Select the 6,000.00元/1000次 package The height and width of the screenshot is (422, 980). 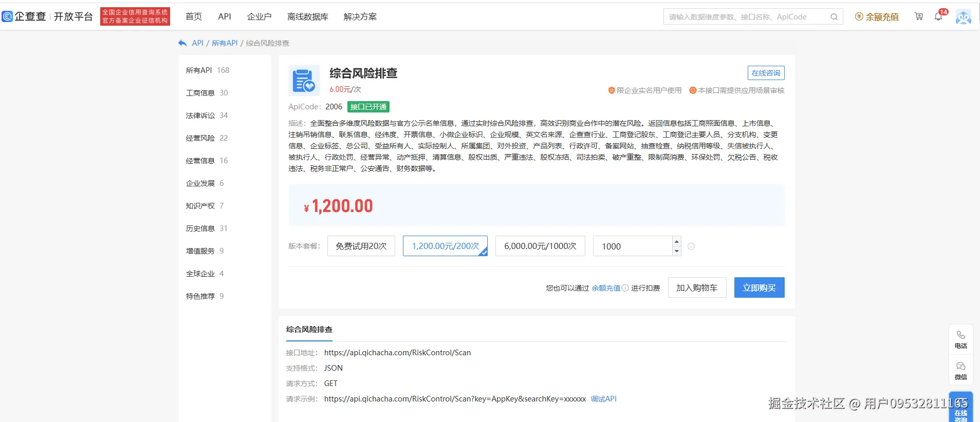point(540,246)
